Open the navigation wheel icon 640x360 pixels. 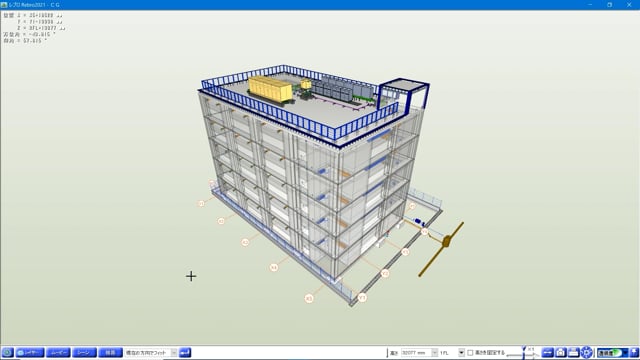[x=587, y=352]
